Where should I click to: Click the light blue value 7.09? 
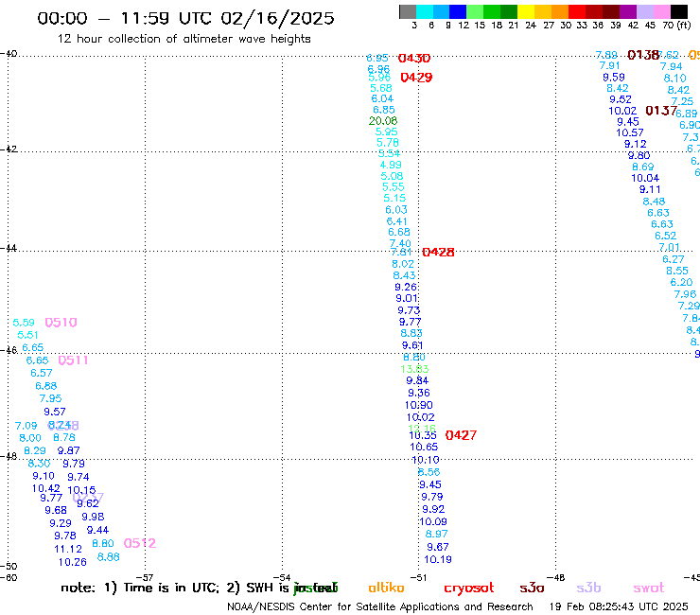pos(26,426)
